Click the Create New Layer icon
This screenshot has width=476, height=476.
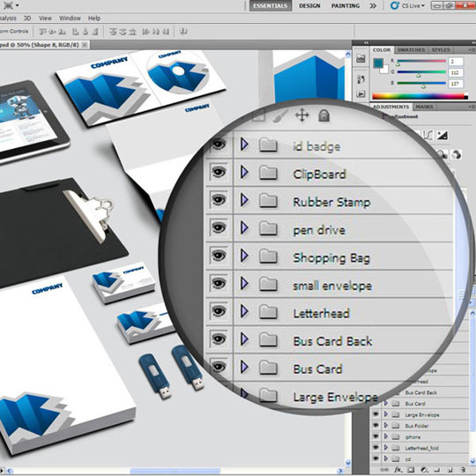[x=450, y=470]
